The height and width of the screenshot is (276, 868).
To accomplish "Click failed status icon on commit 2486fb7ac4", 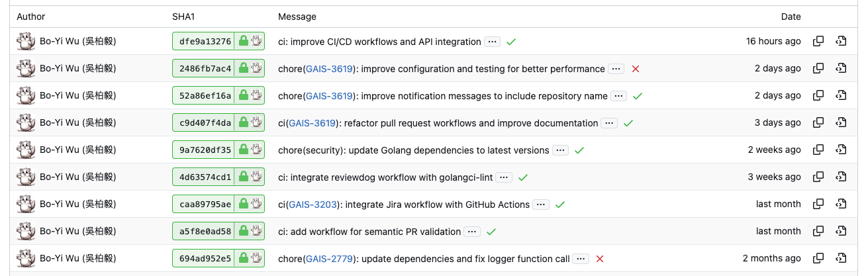I will [x=636, y=69].
